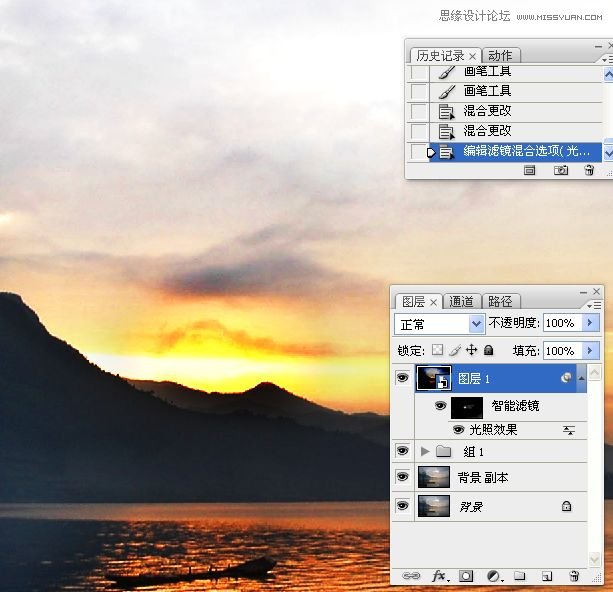The height and width of the screenshot is (592, 613).
Task: Add a layer style fx icon
Action: point(441,576)
